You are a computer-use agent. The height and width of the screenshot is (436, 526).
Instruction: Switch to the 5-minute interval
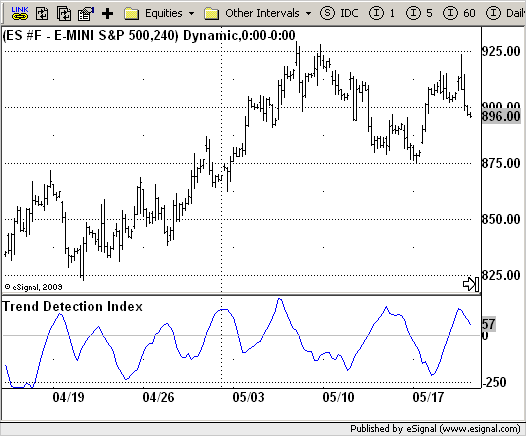(419, 13)
